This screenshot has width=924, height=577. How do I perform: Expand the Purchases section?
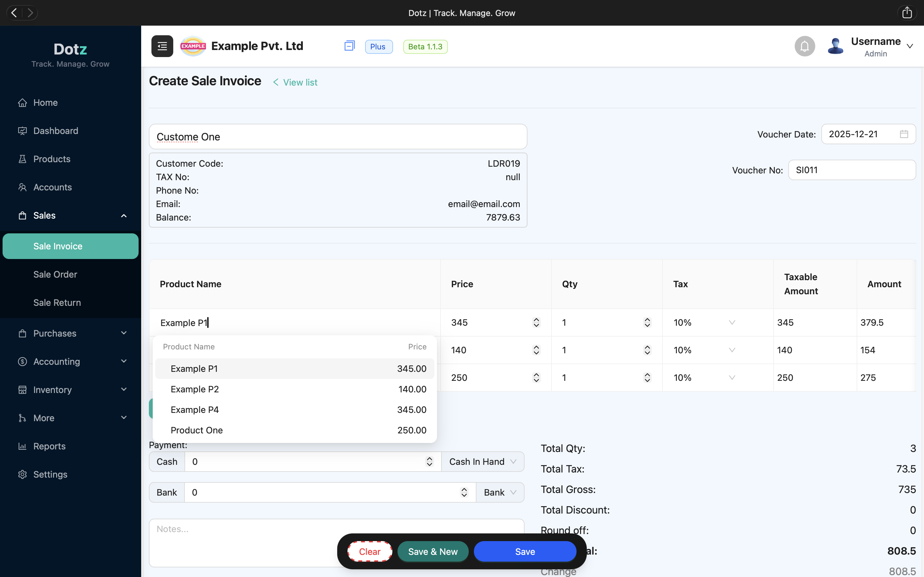55,333
